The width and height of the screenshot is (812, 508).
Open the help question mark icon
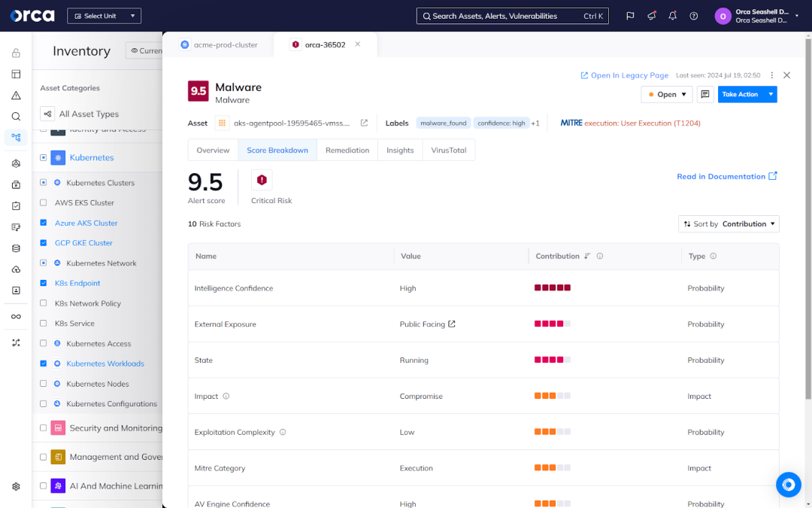693,16
